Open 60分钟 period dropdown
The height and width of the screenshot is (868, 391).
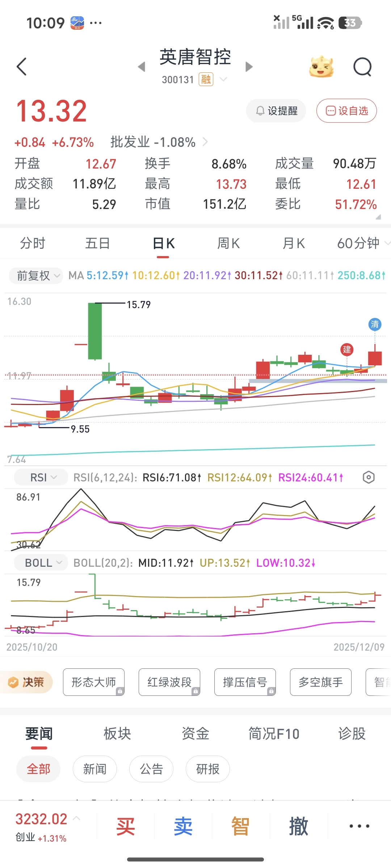point(363,243)
